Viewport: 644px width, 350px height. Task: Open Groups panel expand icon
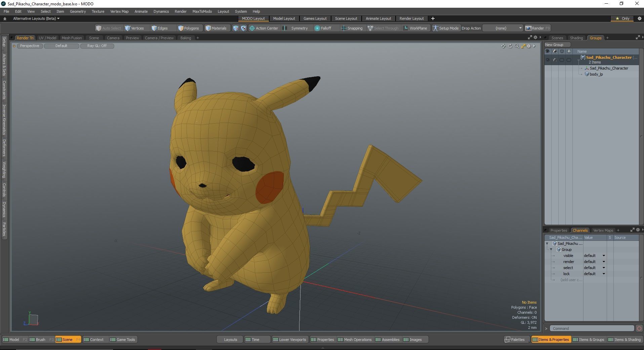click(638, 38)
